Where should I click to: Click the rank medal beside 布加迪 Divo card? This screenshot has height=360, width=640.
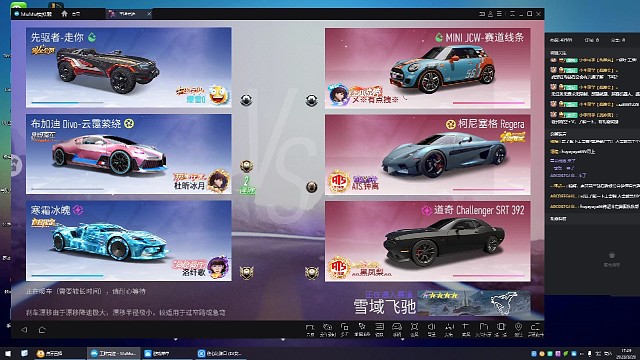tap(246, 166)
